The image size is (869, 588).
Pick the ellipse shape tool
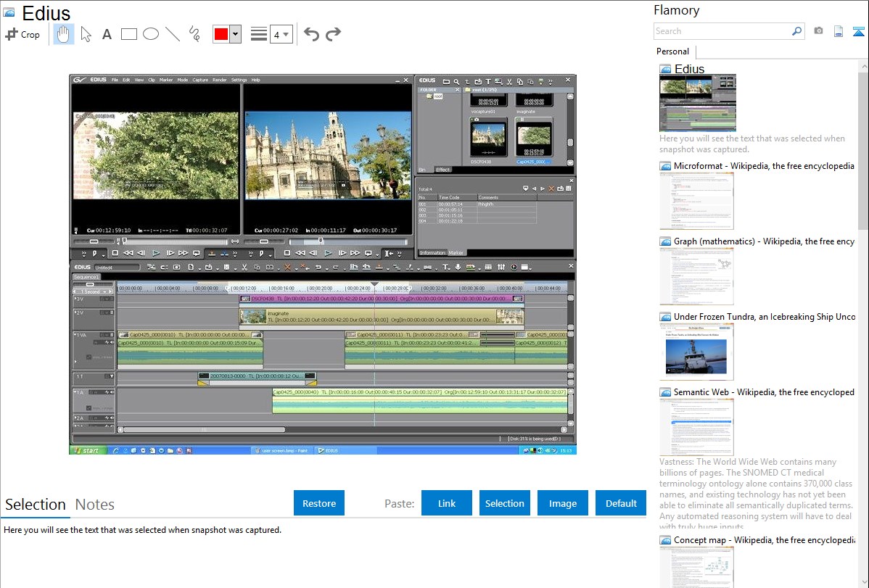click(151, 34)
